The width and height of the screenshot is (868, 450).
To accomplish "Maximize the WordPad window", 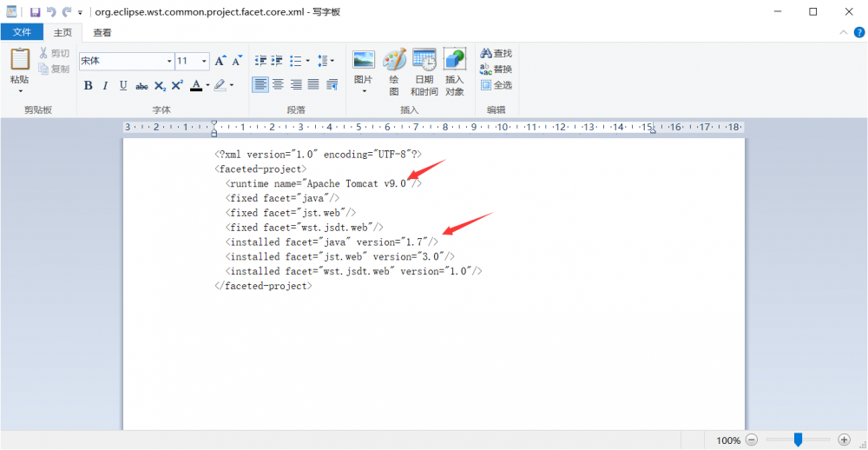I will point(812,11).
